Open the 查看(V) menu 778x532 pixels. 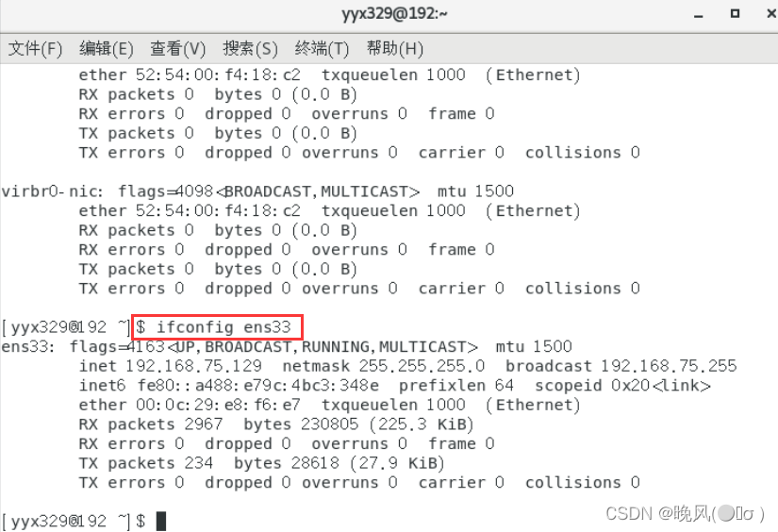pos(177,48)
